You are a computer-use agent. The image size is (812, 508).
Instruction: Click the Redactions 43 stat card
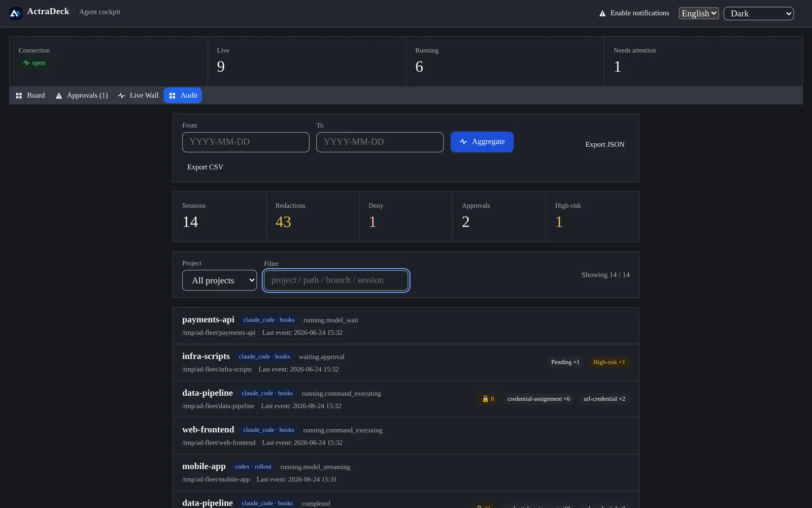click(x=313, y=217)
